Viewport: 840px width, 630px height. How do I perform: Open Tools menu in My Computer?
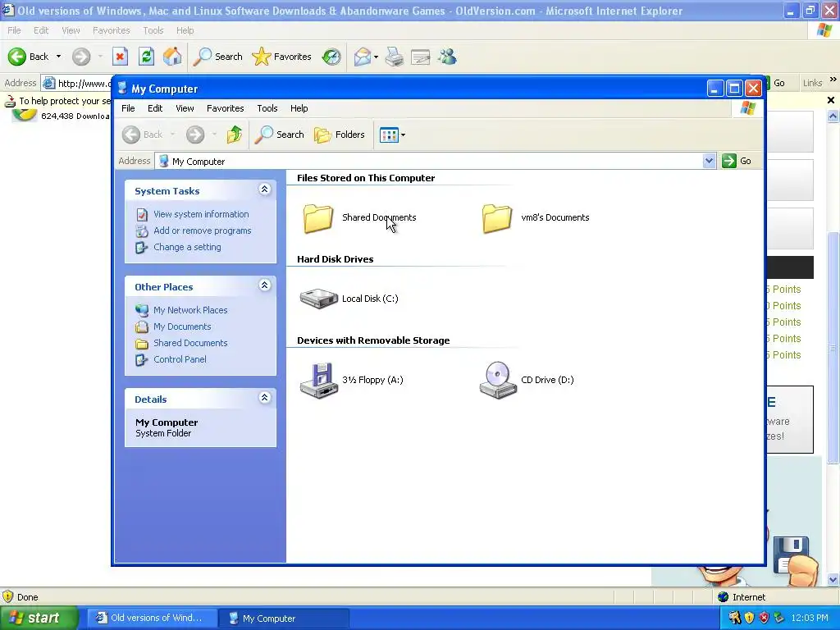tap(267, 108)
